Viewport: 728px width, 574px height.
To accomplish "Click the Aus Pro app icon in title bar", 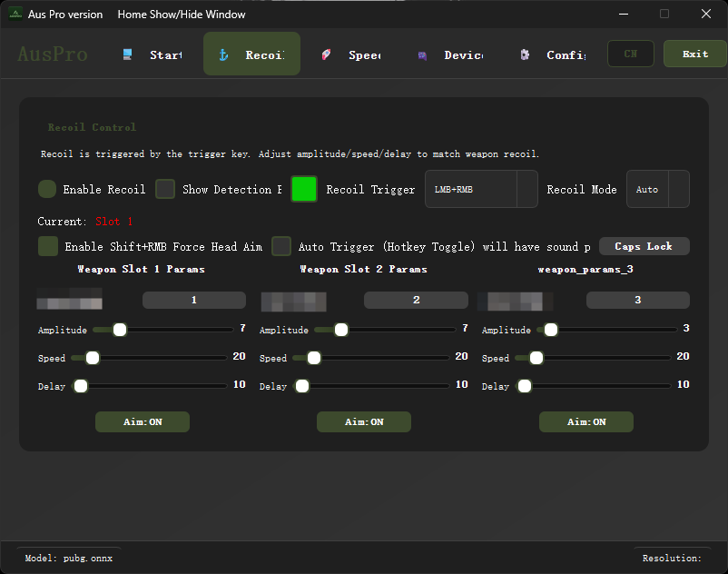I will (15, 14).
